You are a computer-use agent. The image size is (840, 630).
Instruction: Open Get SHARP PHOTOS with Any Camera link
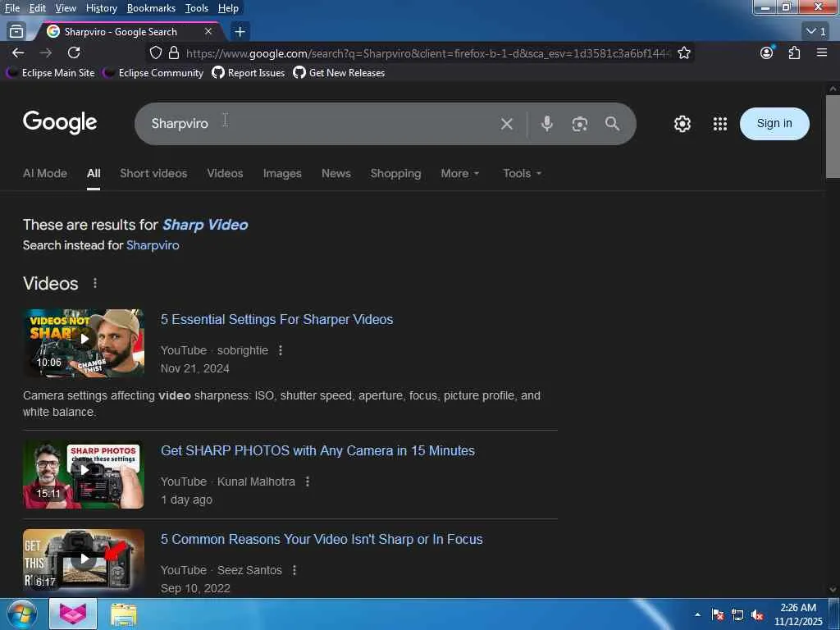tap(317, 450)
